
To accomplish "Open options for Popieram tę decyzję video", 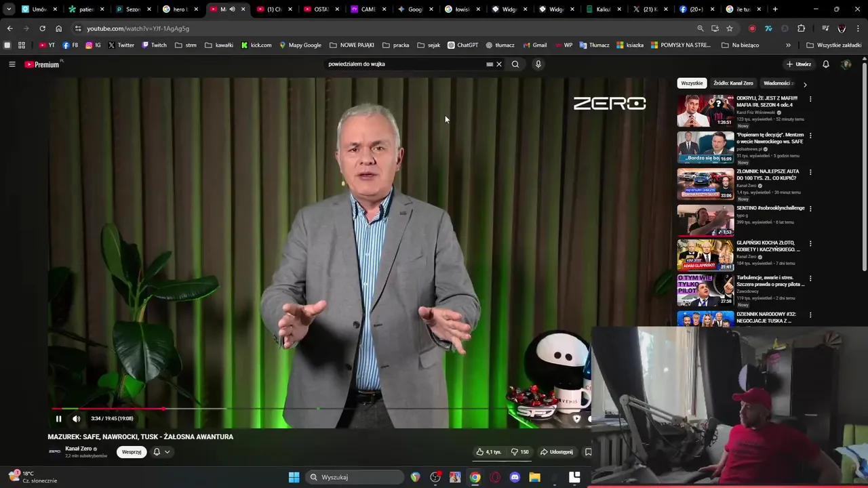I will click(x=810, y=136).
